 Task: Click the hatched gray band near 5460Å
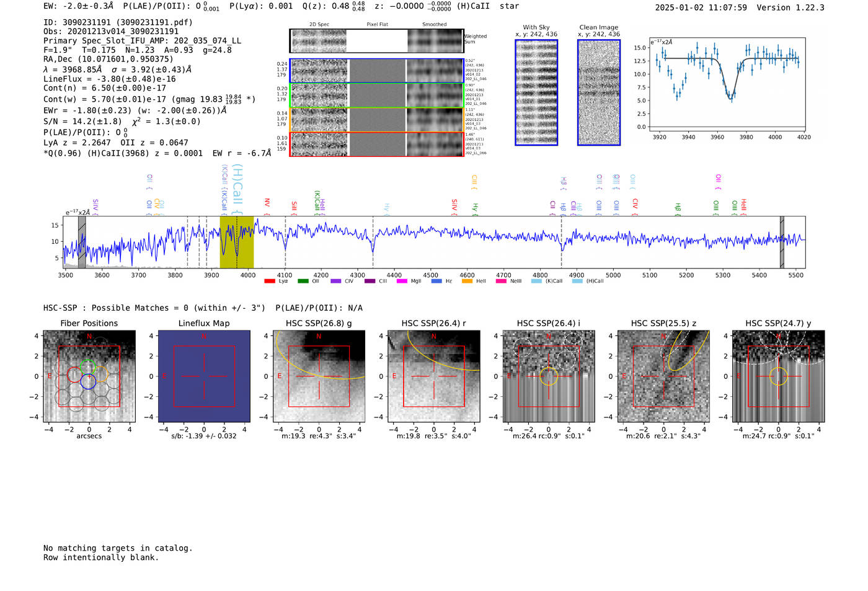782,242
